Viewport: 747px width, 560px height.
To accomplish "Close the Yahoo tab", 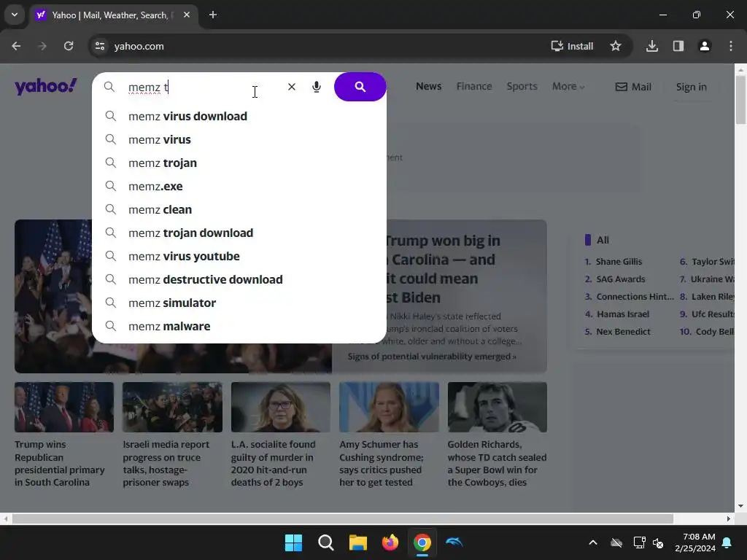I will click(187, 15).
